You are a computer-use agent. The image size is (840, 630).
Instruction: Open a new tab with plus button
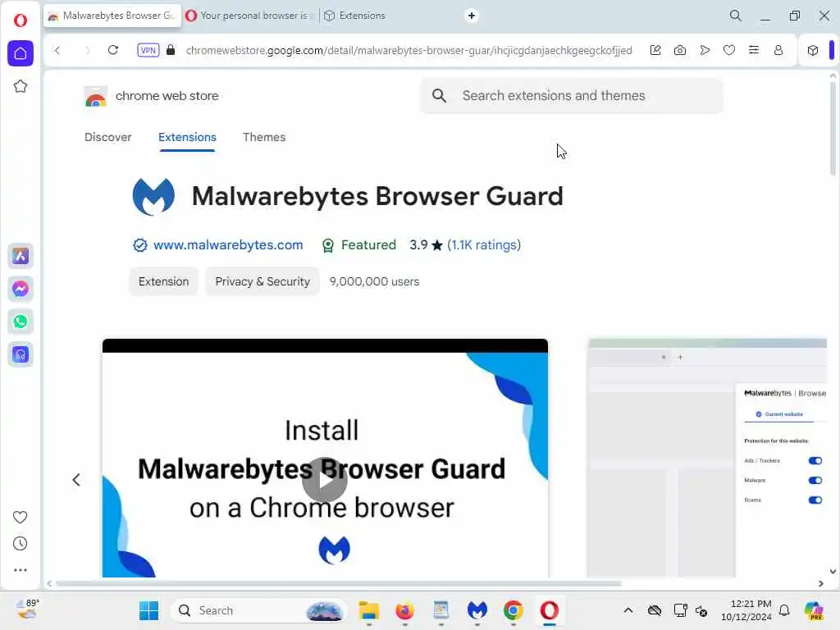point(472,16)
